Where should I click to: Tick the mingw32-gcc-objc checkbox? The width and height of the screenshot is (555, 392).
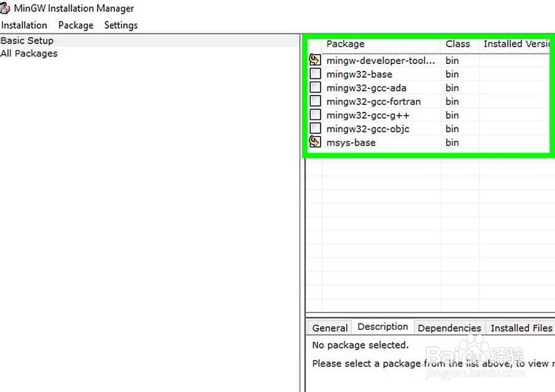315,128
